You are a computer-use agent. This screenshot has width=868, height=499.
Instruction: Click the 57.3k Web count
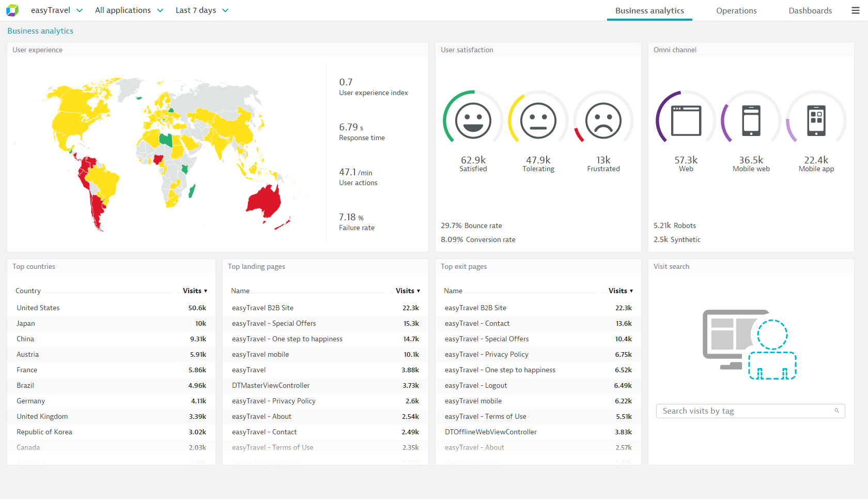click(x=686, y=160)
